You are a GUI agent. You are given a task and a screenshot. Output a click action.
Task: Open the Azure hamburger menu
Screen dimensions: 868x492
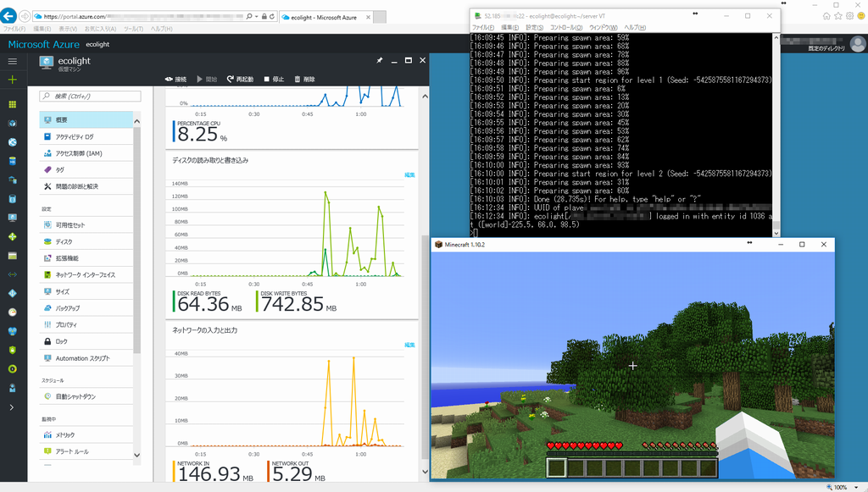12,61
